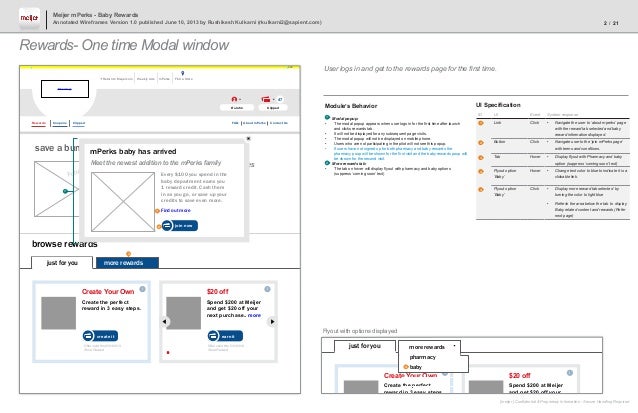
Task: Click the white pill button under the account icon
Action: pyautogui.click(x=237, y=108)
